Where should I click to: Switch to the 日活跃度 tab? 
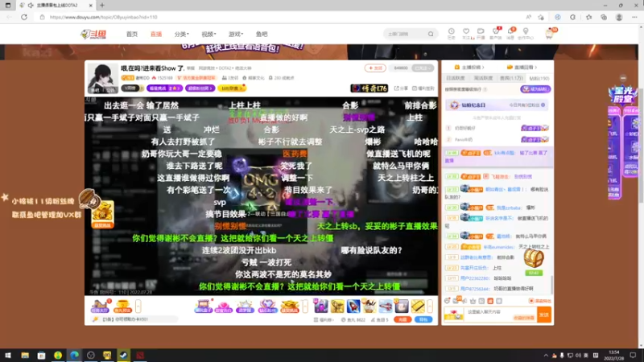[456, 78]
